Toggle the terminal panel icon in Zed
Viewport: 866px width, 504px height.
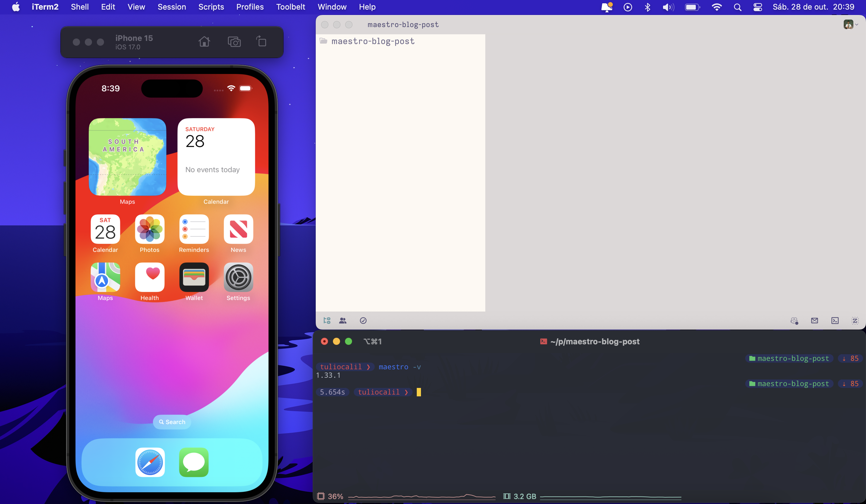(x=835, y=321)
